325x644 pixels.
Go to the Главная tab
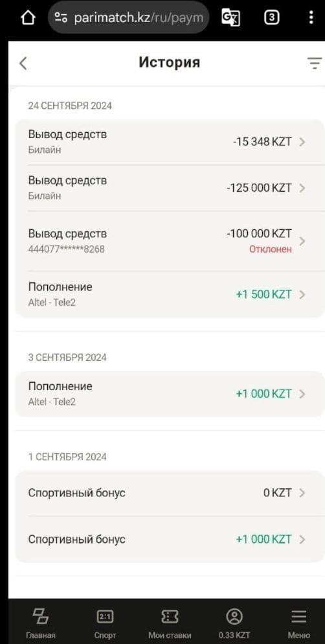point(41,623)
